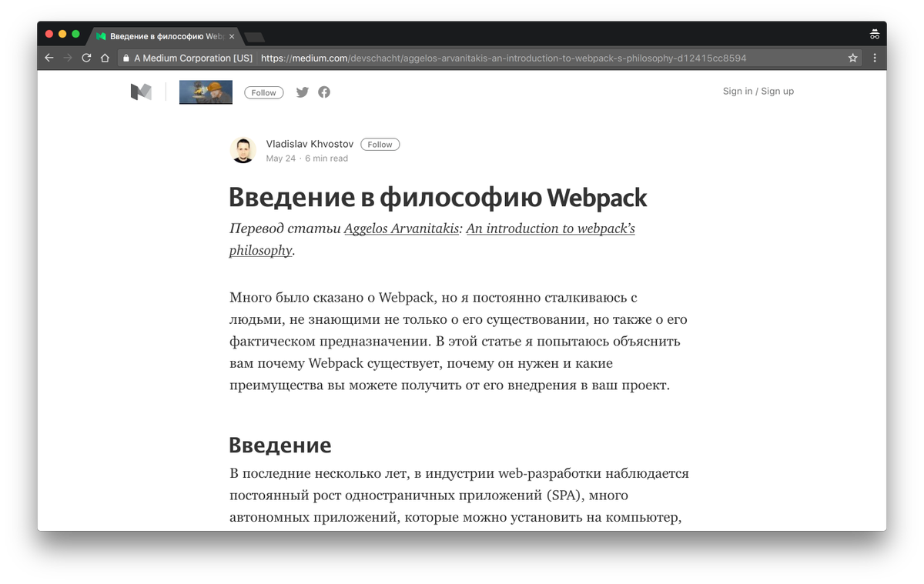This screenshot has width=924, height=584.
Task: Click the padlock security icon in address bar
Action: 126,58
